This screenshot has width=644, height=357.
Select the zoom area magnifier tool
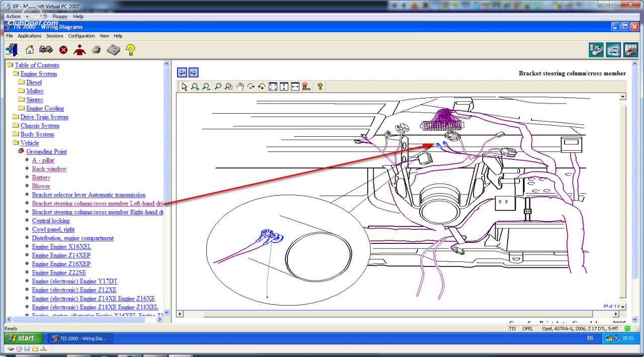(228, 86)
